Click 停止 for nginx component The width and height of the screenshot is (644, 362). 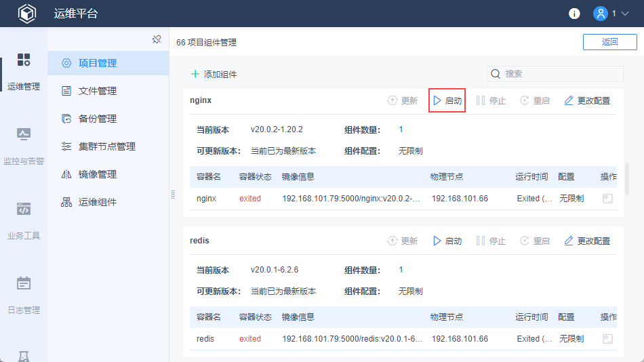[491, 101]
